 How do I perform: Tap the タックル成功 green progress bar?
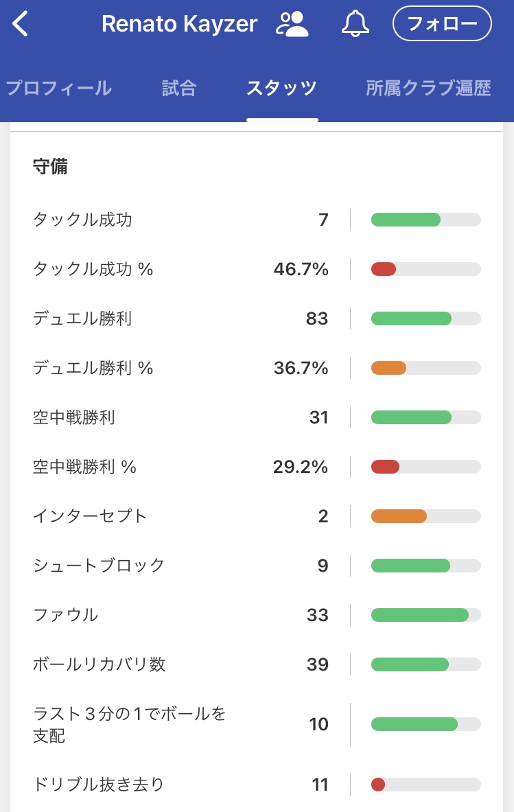406,220
